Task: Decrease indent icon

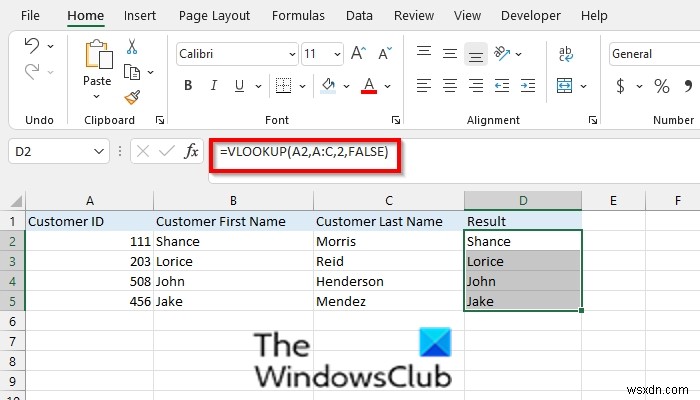Action: [502, 86]
